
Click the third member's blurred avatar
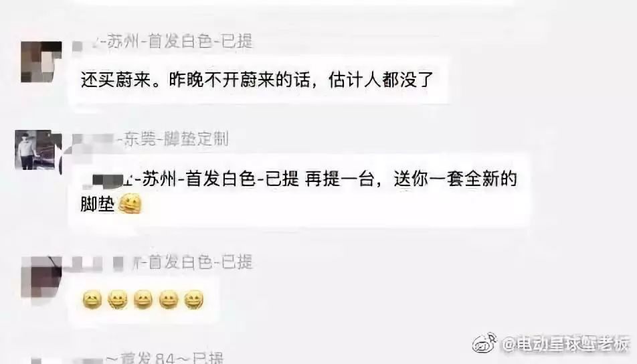(x=41, y=277)
